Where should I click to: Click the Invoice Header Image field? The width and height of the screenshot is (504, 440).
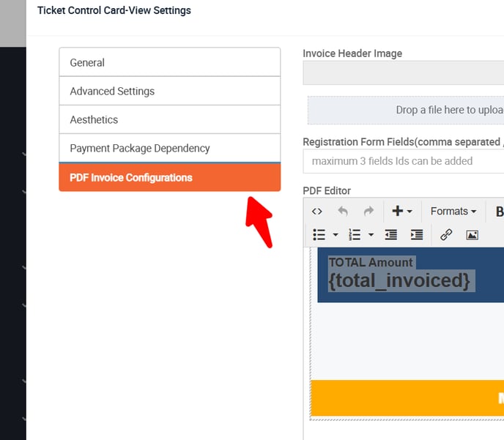click(404, 73)
